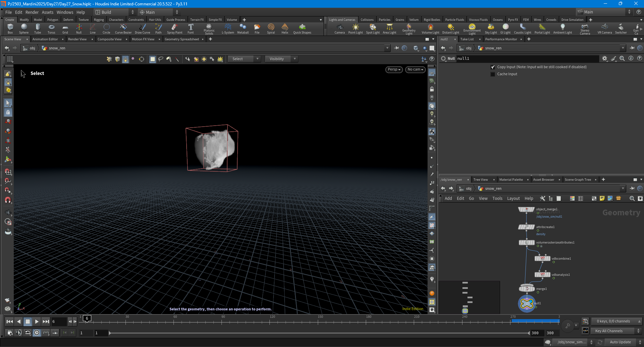644x347 pixels.
Task: Open Quick Shapes tool
Action: click(x=302, y=29)
